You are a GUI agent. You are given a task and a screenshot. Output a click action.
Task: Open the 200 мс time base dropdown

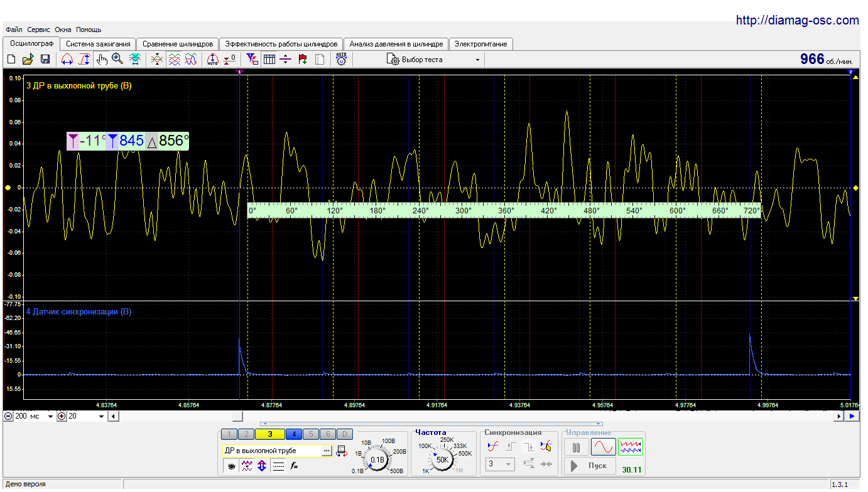click(x=35, y=416)
